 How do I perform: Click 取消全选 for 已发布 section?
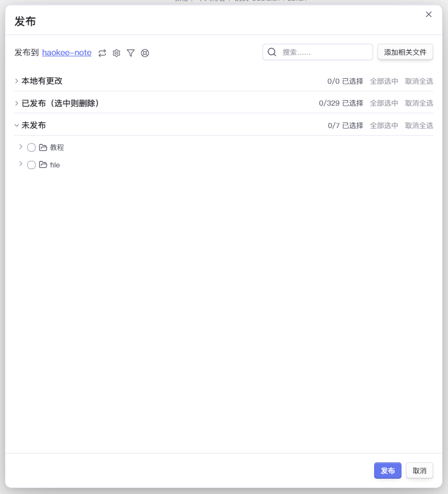419,103
